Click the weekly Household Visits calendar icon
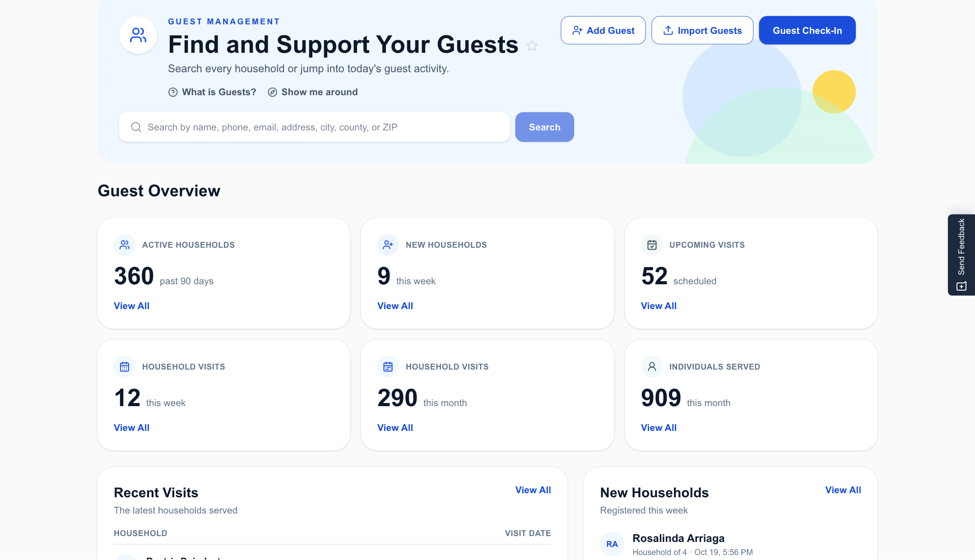 pos(125,367)
